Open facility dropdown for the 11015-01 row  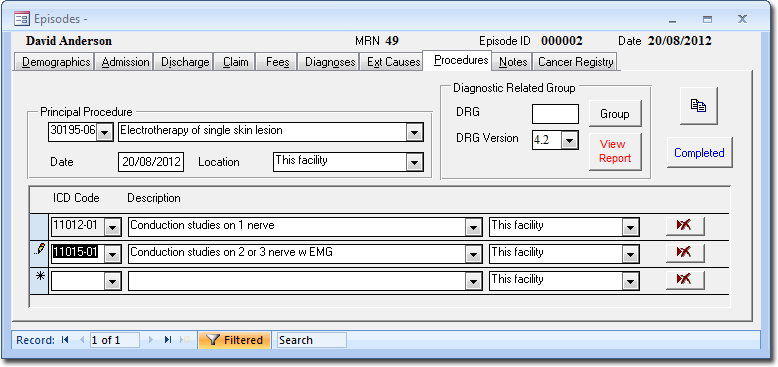630,254
